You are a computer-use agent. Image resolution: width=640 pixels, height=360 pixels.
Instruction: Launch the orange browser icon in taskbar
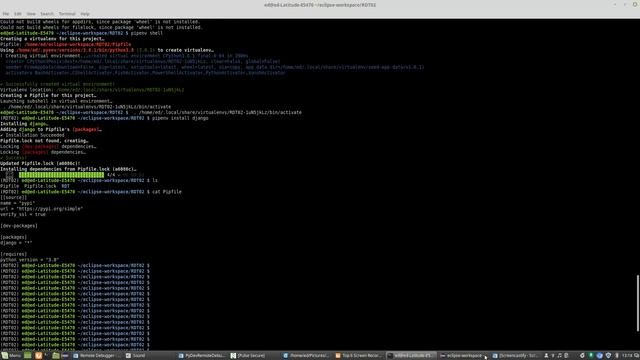38,356
